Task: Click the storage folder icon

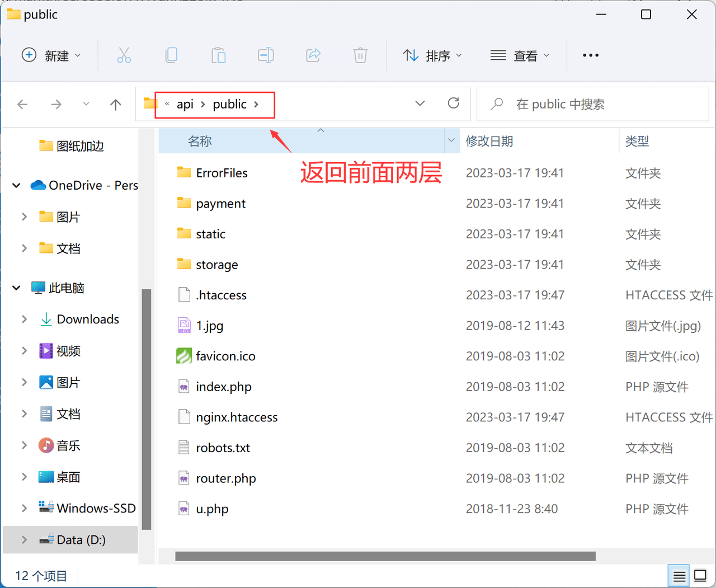Action: (x=184, y=264)
